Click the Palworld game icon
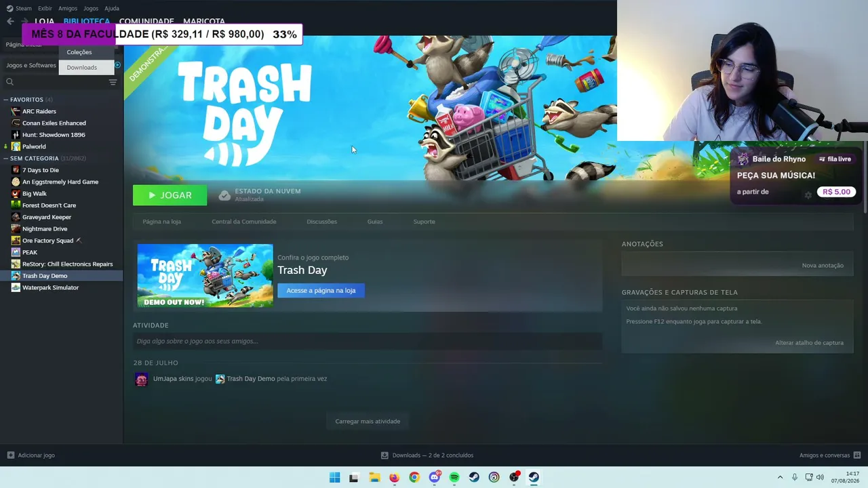 pos(16,146)
